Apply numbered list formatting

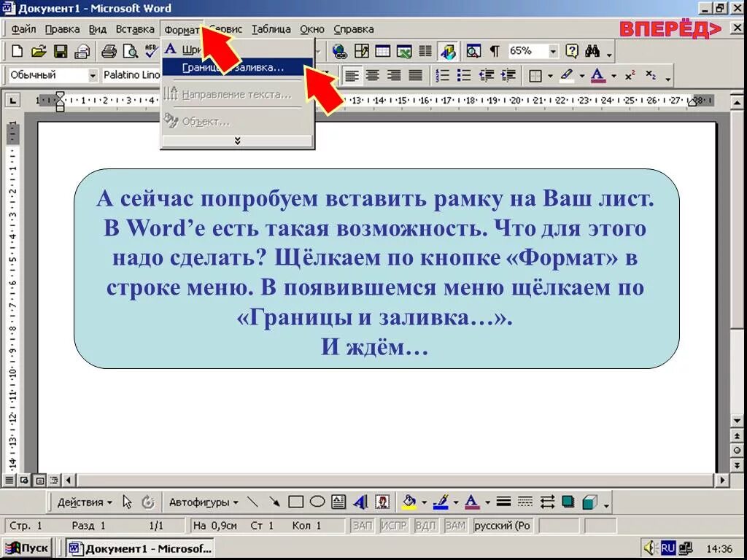pos(443,75)
